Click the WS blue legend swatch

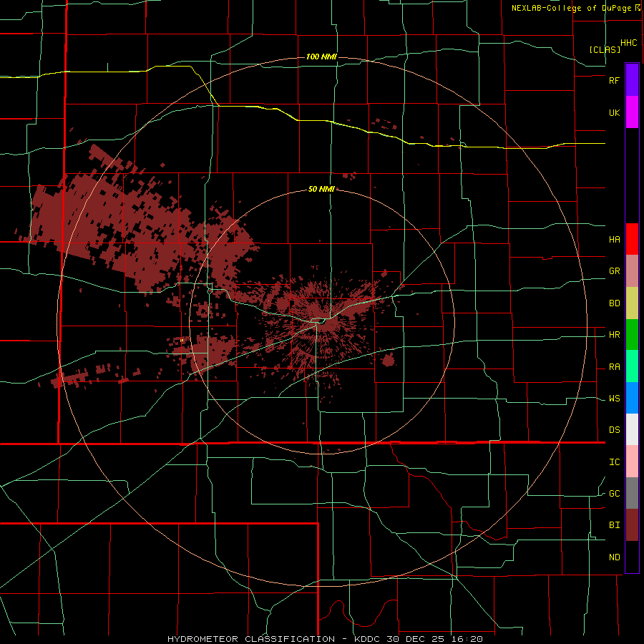(632, 398)
